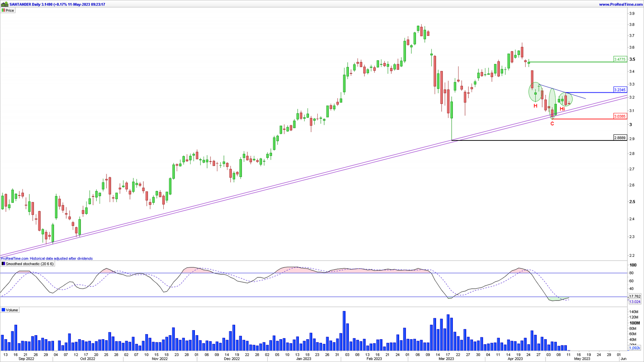Select the Smoothed stochastic (20 6 6) label
The image size is (644, 362).
point(30,264)
